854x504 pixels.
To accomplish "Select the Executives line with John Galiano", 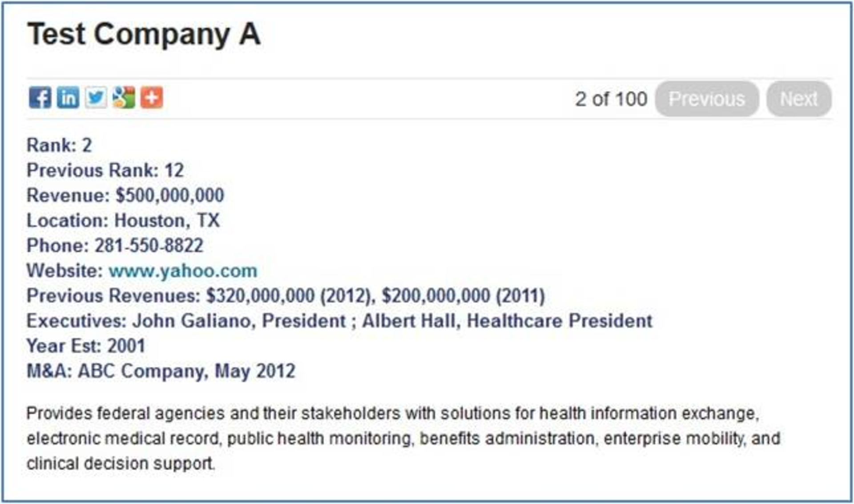I will [339, 321].
